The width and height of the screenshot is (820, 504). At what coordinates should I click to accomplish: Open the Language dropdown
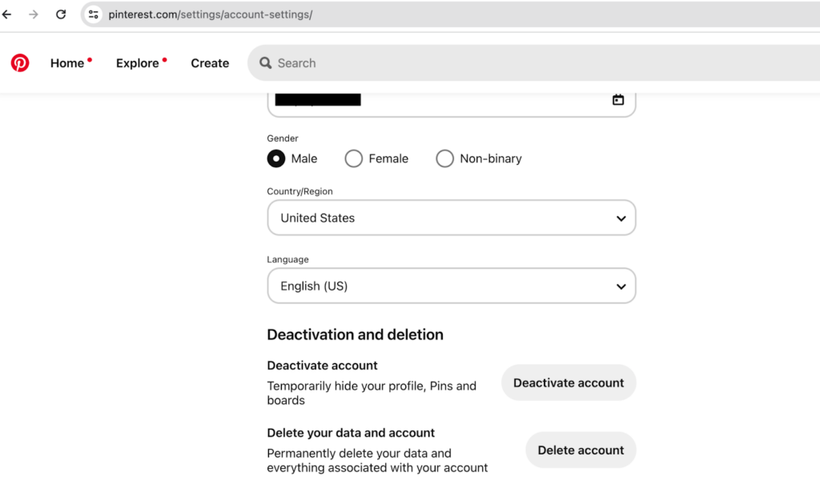click(x=451, y=286)
